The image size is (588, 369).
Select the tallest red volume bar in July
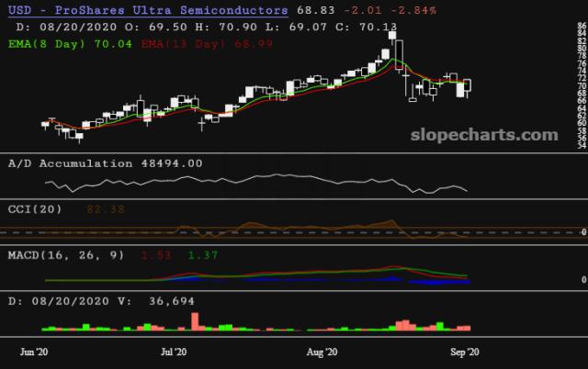[x=195, y=321]
